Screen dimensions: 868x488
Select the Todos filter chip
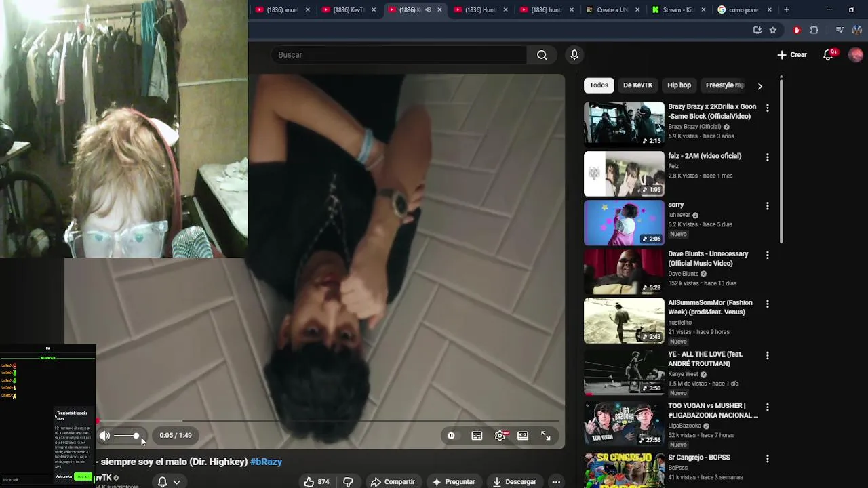click(x=599, y=85)
